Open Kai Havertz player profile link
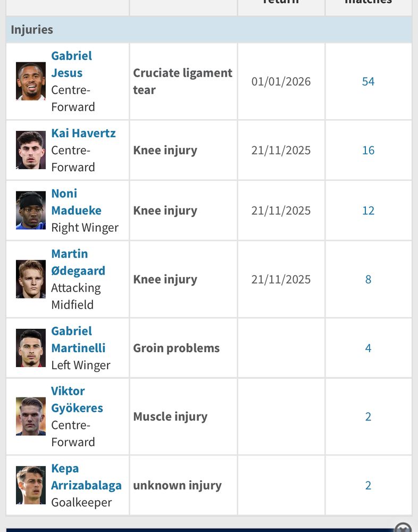 (83, 133)
